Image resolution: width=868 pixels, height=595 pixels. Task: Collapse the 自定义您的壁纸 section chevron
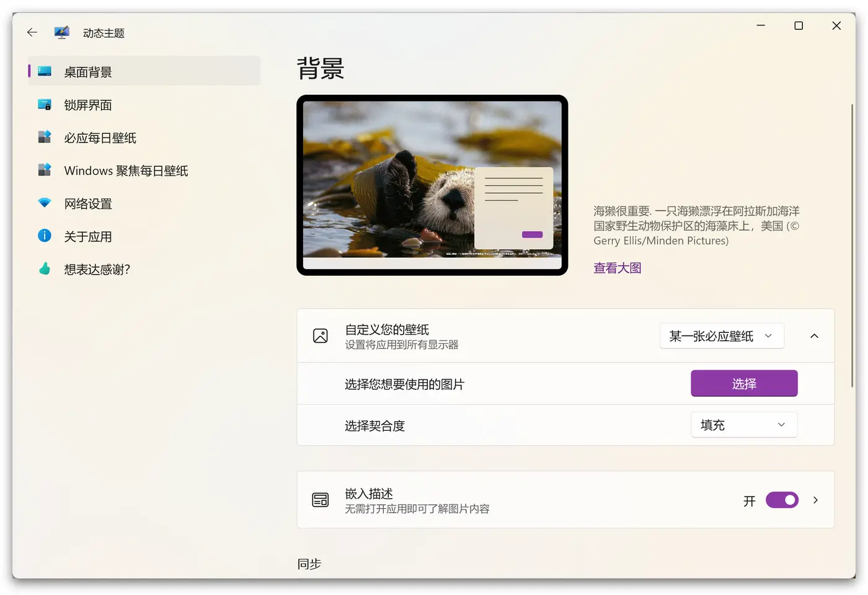tap(814, 336)
